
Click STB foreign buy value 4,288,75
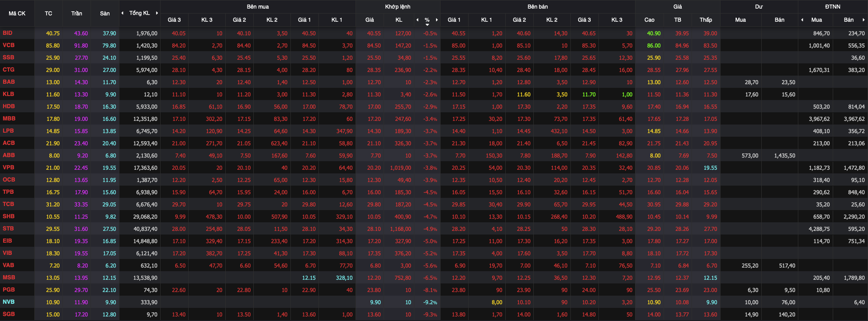[819, 229]
